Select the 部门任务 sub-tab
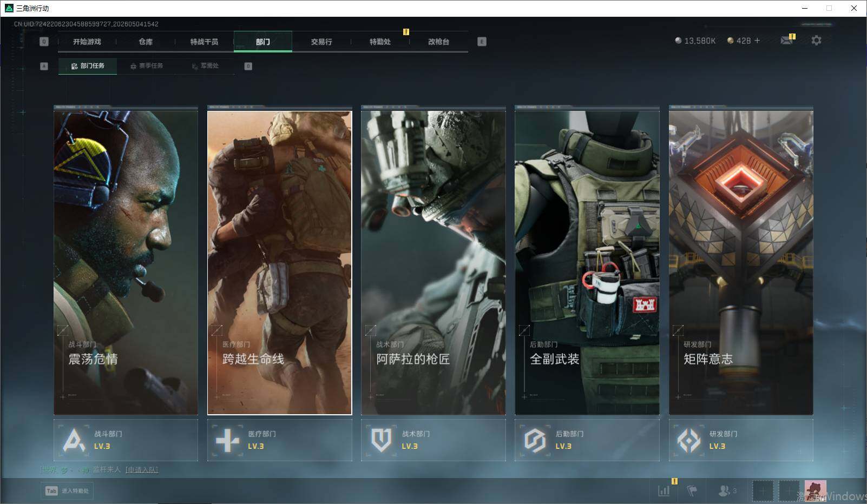The image size is (867, 504). coord(88,66)
